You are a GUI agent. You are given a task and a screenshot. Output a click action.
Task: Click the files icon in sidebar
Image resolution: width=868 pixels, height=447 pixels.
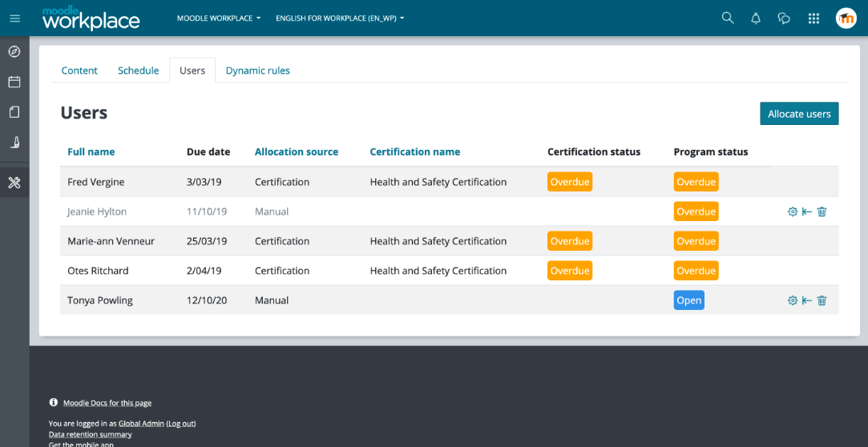pos(14,112)
